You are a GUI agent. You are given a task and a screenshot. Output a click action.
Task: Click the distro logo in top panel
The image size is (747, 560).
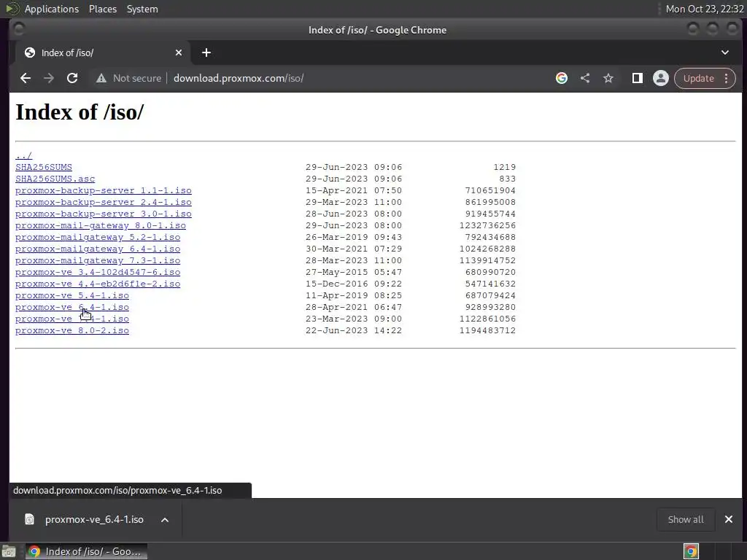[x=12, y=9]
